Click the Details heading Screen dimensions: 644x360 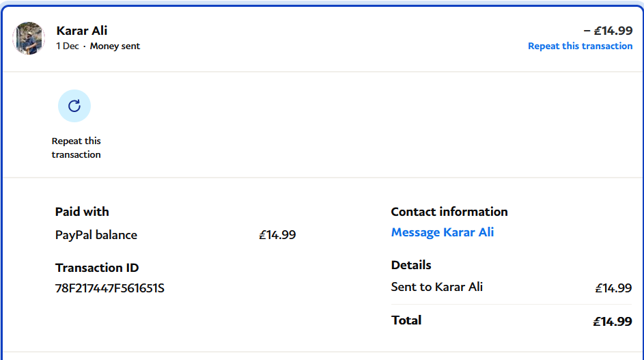tap(411, 265)
